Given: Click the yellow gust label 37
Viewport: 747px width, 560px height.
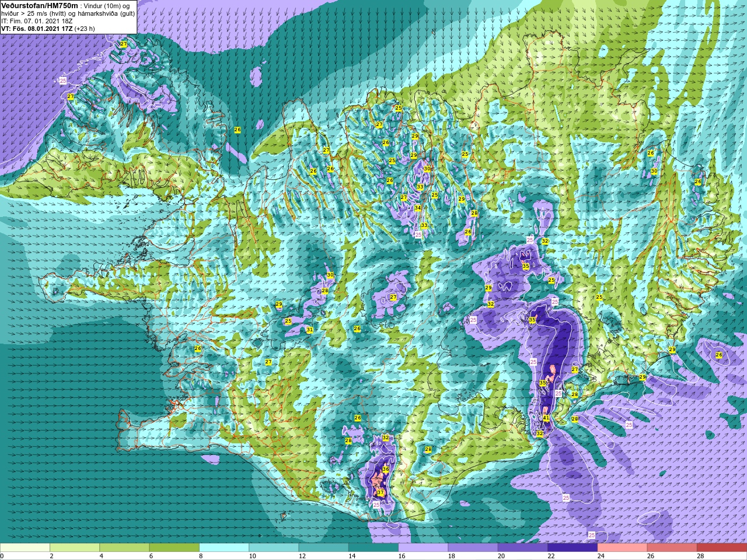Looking at the screenshot, I should [381, 493].
